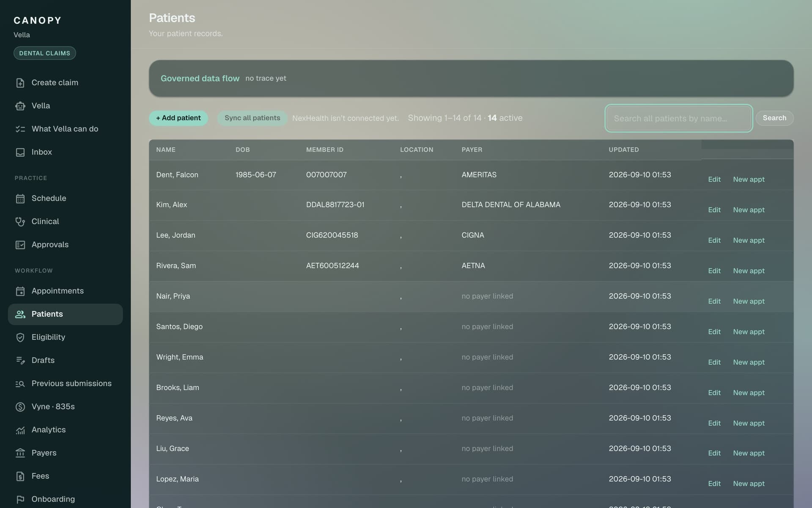Open Create claim via its document icon

point(20,83)
